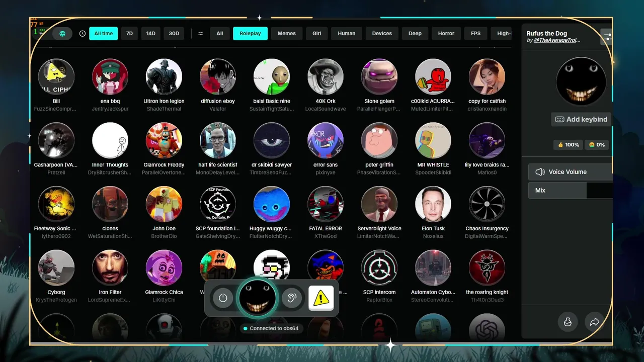Click the Rufus the Dog panel portrait

click(x=581, y=81)
